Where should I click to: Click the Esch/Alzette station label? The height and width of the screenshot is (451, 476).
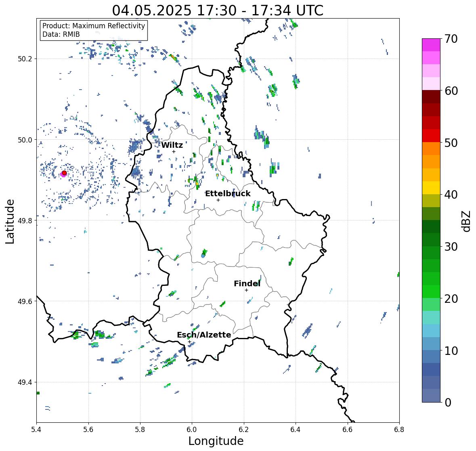click(x=204, y=335)
